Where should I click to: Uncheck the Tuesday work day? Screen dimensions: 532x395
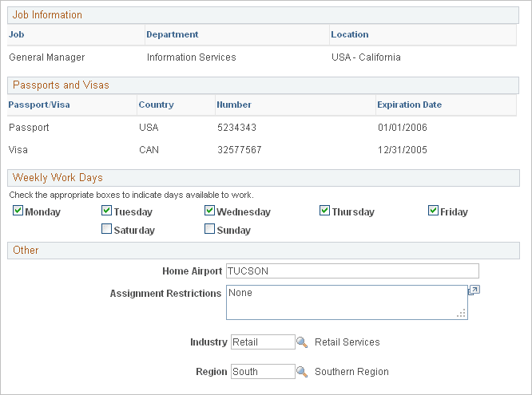[107, 211]
